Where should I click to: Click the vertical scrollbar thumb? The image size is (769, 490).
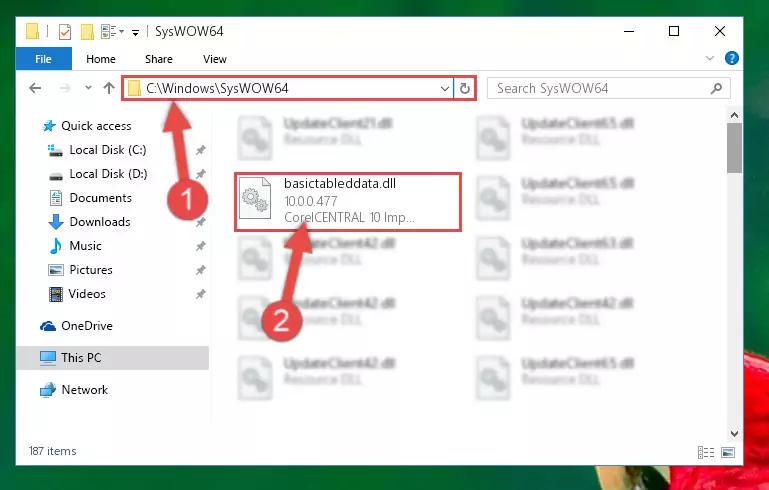tap(734, 148)
